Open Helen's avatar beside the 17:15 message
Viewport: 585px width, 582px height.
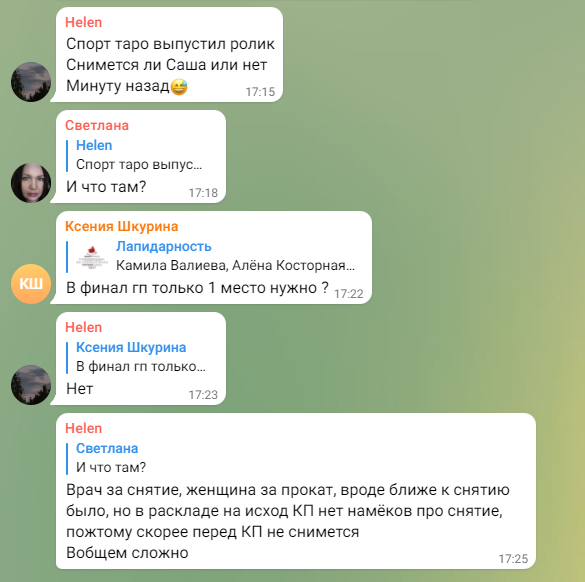(31, 82)
